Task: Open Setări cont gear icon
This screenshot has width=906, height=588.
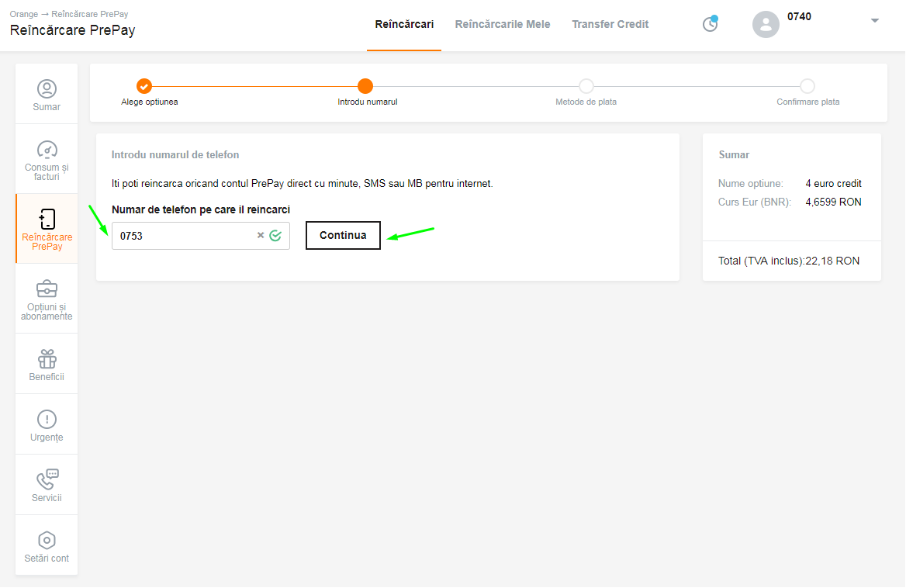Action: click(47, 541)
